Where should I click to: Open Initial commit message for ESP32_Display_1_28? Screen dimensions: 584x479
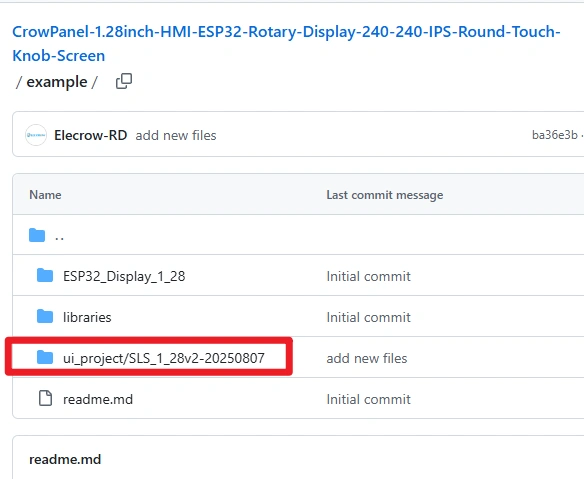(368, 276)
